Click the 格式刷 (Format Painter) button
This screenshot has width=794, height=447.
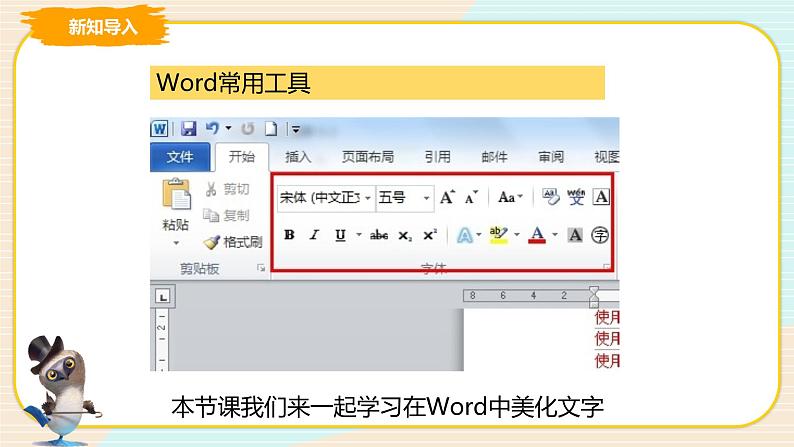(x=233, y=242)
